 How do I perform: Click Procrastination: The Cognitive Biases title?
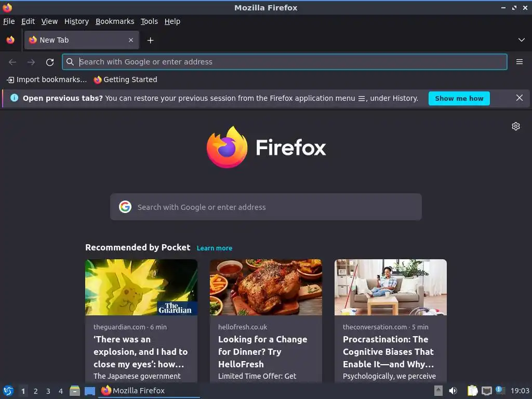(x=389, y=352)
